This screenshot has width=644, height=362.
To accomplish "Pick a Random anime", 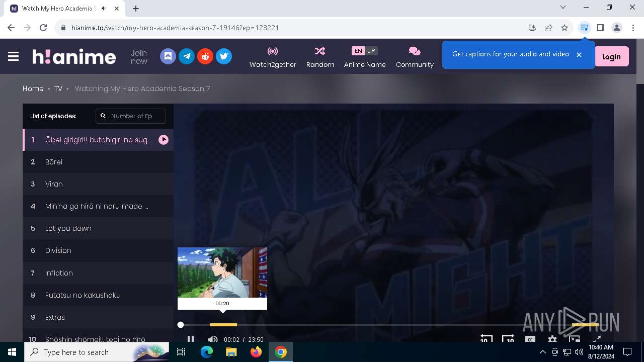I will [x=320, y=57].
